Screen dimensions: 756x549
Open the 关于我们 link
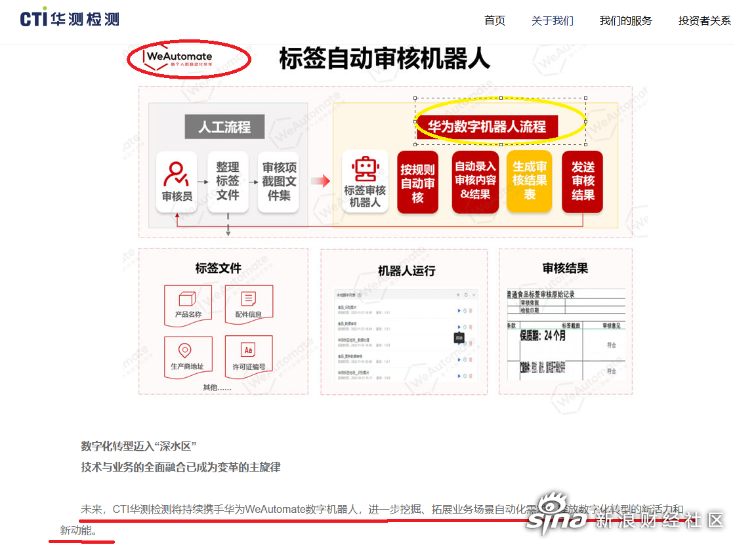point(553,20)
